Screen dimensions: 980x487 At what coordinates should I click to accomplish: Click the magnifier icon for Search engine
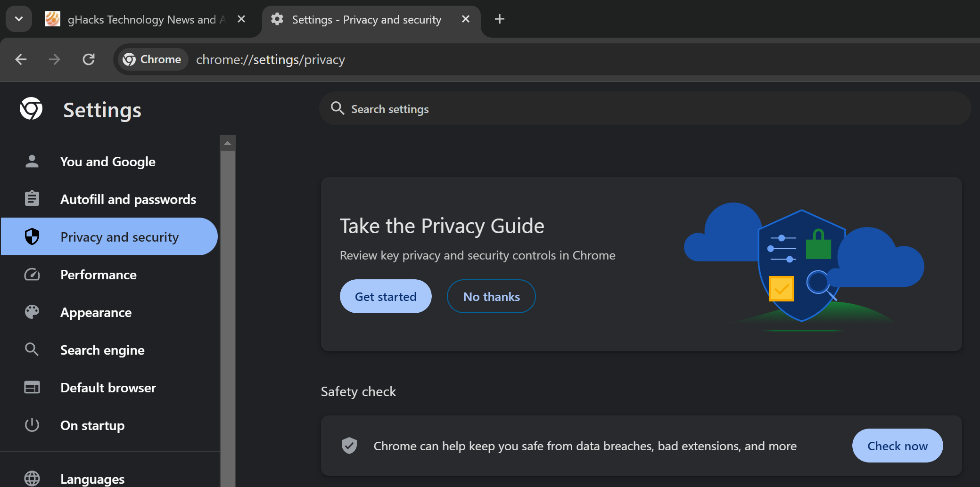[32, 349]
